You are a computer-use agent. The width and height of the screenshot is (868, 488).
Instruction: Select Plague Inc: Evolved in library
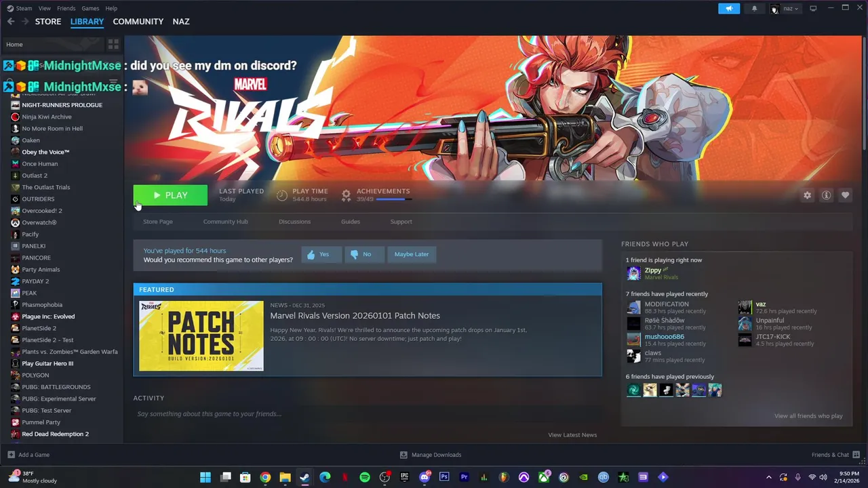coord(48,317)
